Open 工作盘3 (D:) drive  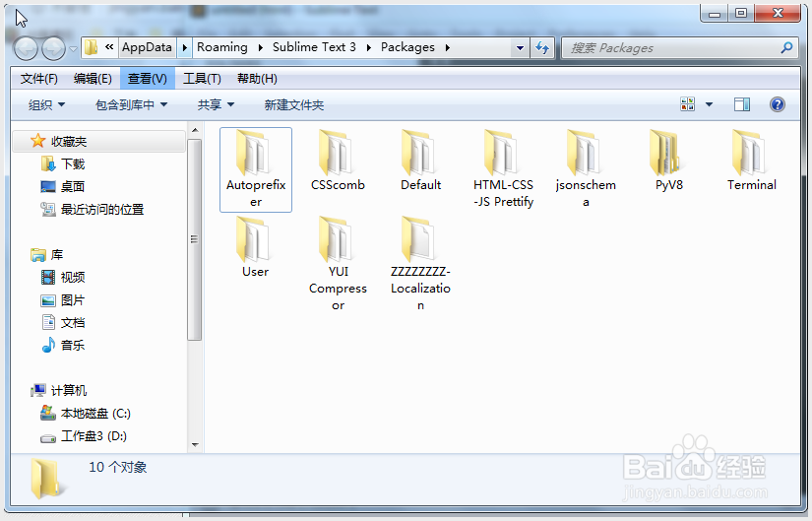coord(84,436)
